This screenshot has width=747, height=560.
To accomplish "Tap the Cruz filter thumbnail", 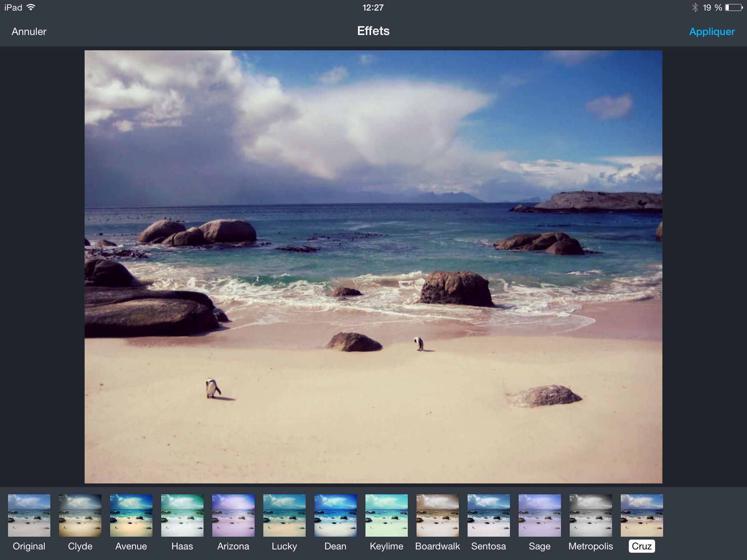I will pos(642,515).
